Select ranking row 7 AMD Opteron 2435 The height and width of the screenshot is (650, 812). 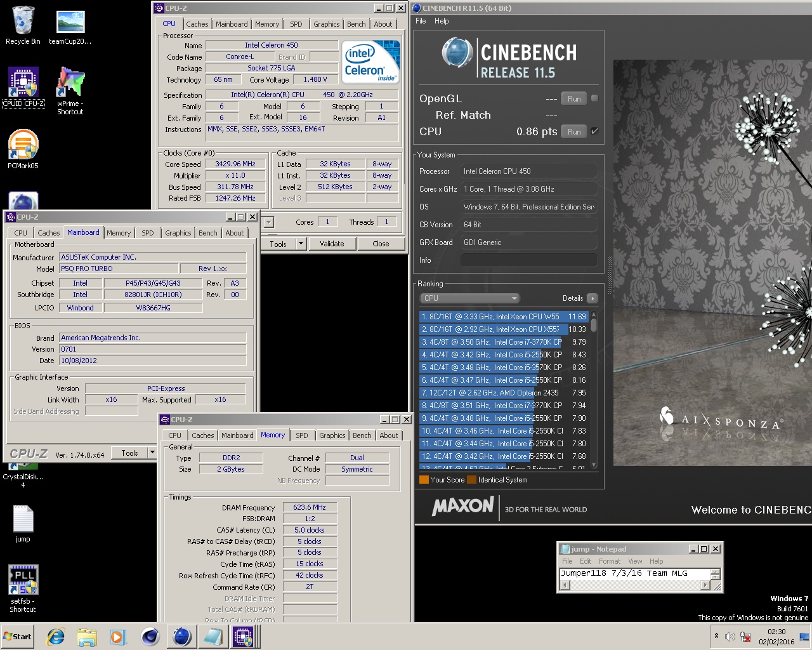(x=504, y=392)
